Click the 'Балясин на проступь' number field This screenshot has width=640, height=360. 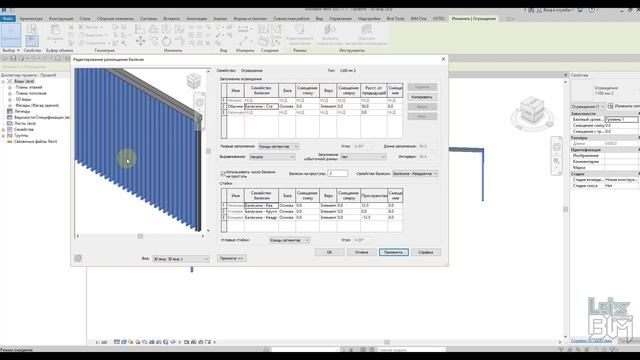tap(338, 174)
